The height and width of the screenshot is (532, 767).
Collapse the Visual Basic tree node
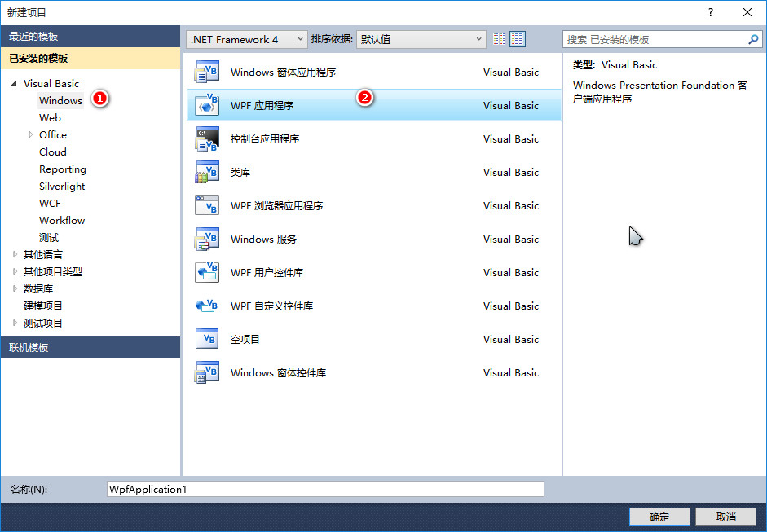[x=14, y=84]
